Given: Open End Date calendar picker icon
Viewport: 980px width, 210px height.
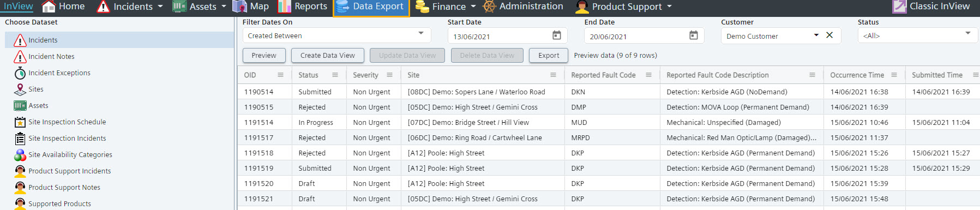Looking at the screenshot, I should point(694,35).
